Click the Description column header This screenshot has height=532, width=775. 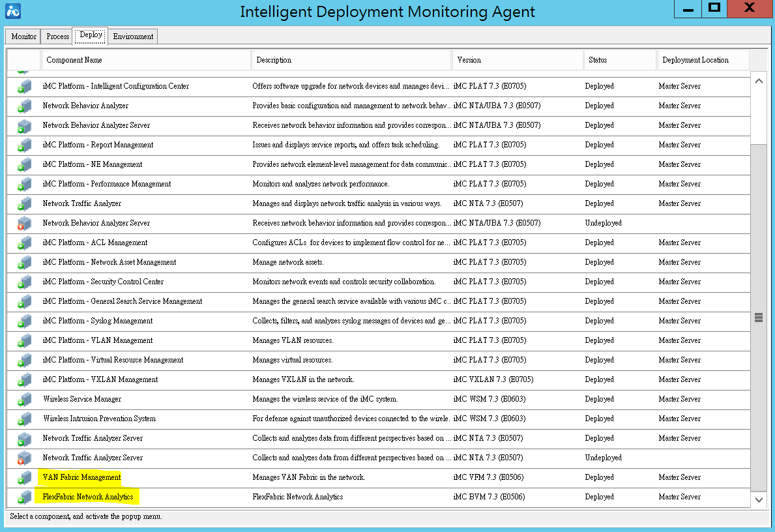(351, 60)
